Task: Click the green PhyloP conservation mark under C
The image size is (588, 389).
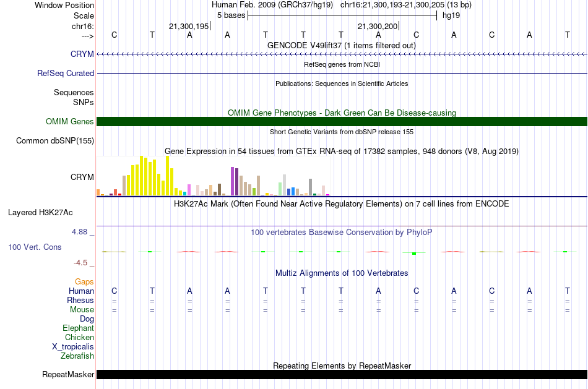Action: [414, 254]
